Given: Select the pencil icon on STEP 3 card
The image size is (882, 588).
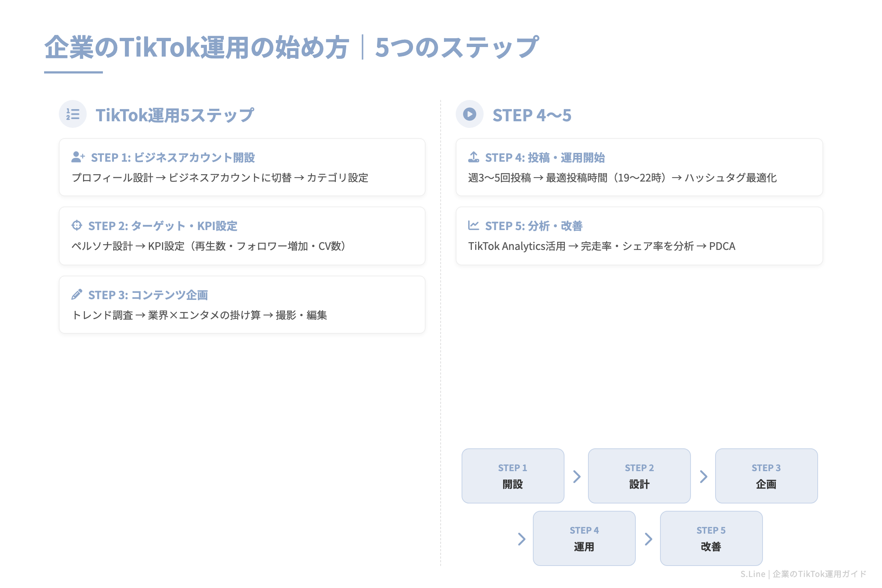Looking at the screenshot, I should [x=77, y=294].
